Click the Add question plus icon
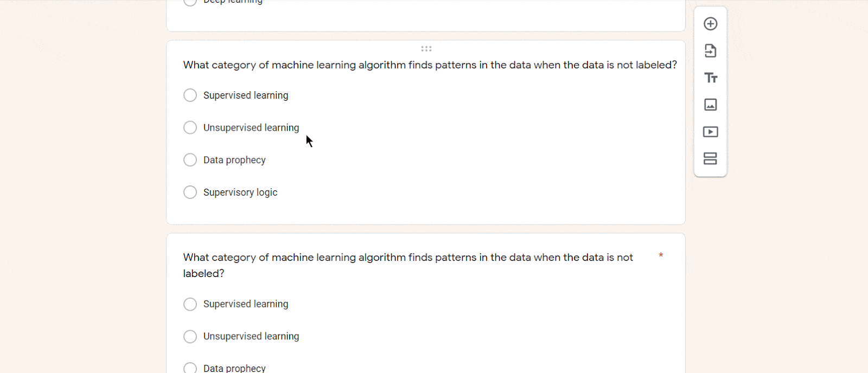Viewport: 868px width, 373px height. click(710, 24)
